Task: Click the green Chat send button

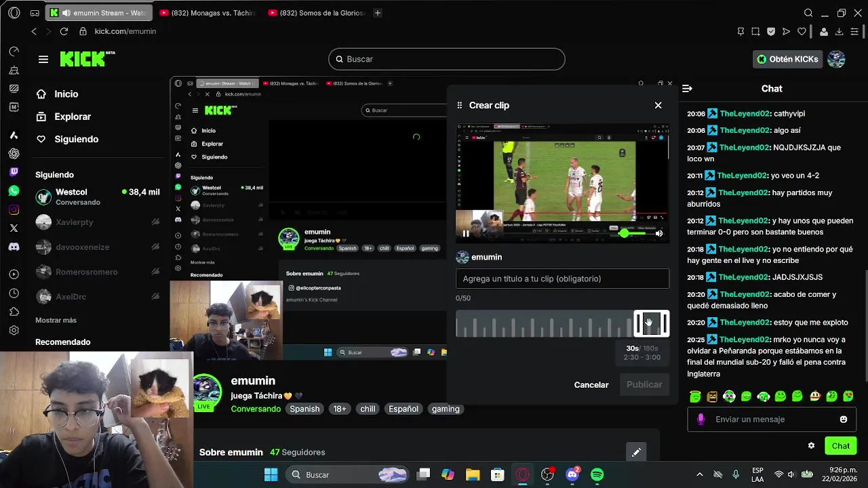Action: [x=841, y=446]
